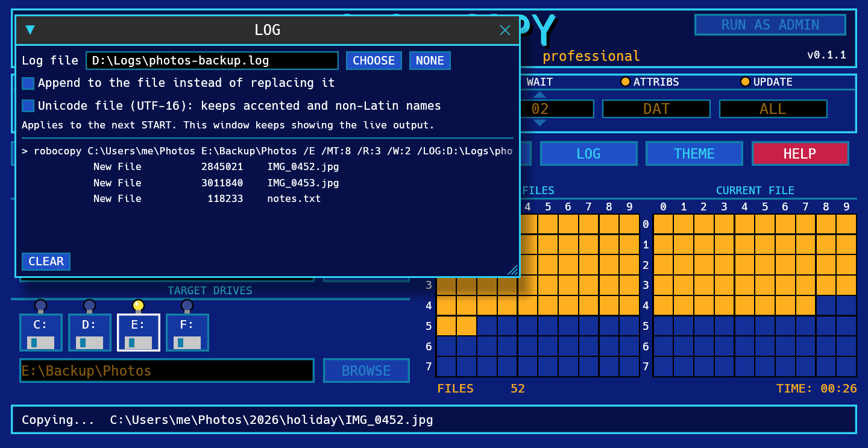Click the indicator lamp above the D: drive
Screen dimensions: 868x448
90,306
